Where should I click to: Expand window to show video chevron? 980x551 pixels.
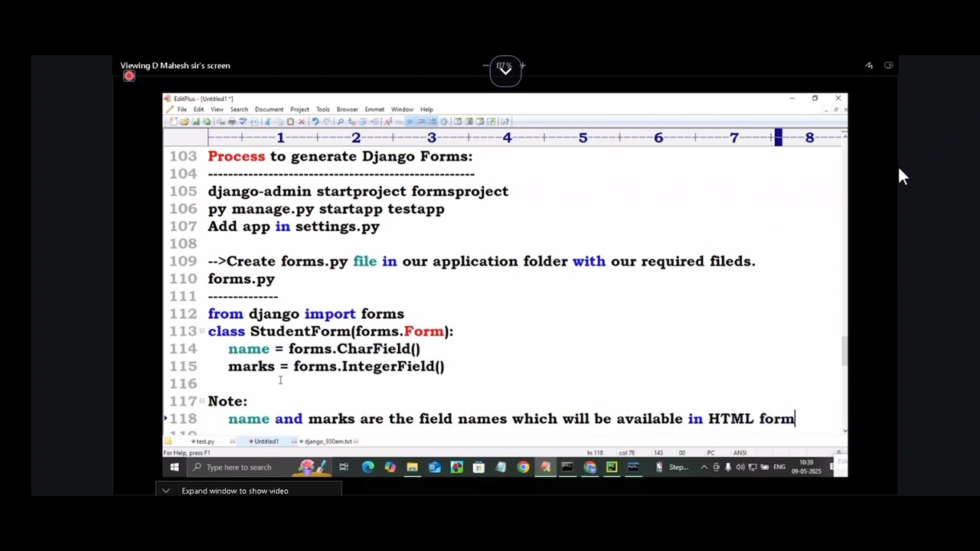tap(165, 491)
